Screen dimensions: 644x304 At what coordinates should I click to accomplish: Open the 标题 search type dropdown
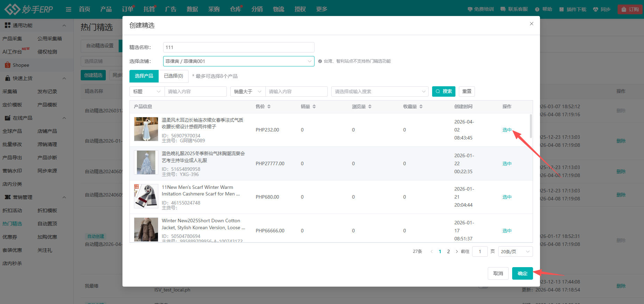pyautogui.click(x=147, y=91)
